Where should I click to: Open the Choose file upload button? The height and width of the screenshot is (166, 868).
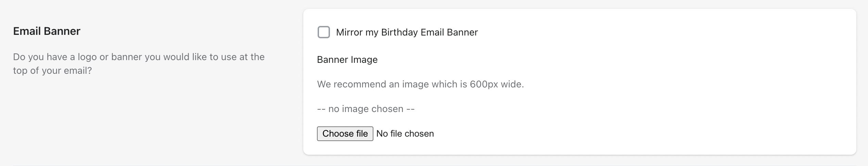pyautogui.click(x=345, y=134)
